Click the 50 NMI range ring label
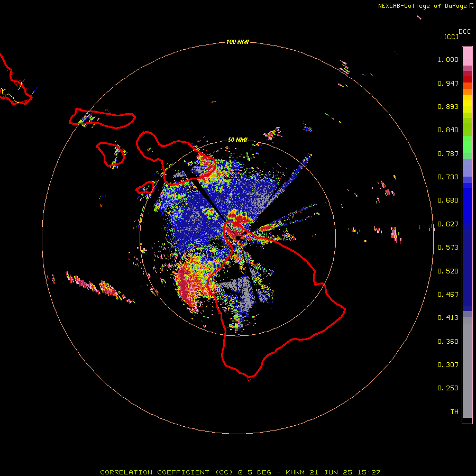476x476 pixels. coord(237,140)
